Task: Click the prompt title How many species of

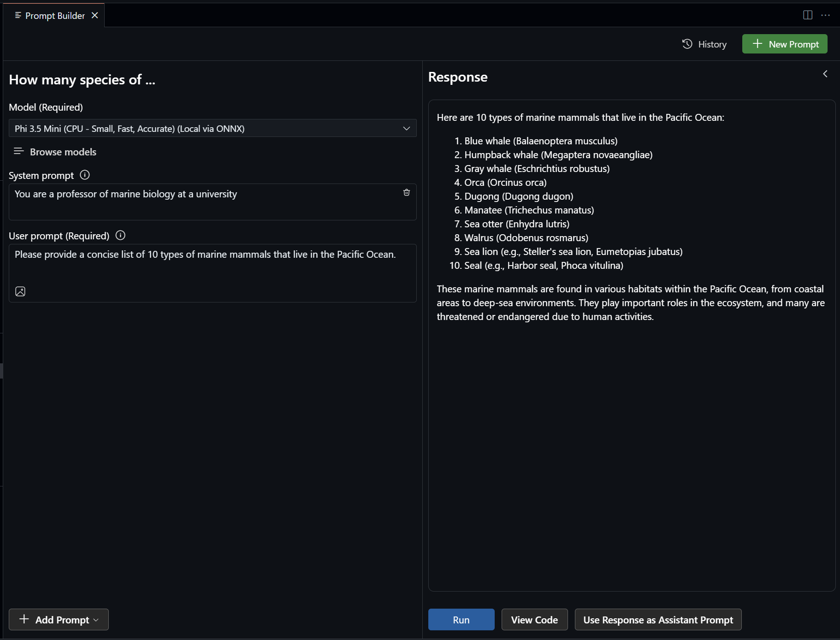Action: tap(82, 80)
